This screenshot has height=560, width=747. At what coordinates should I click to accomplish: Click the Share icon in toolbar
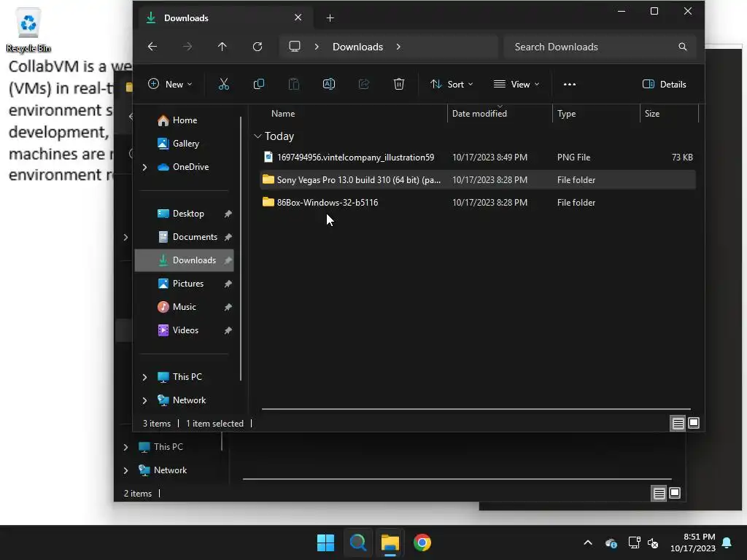(x=364, y=85)
